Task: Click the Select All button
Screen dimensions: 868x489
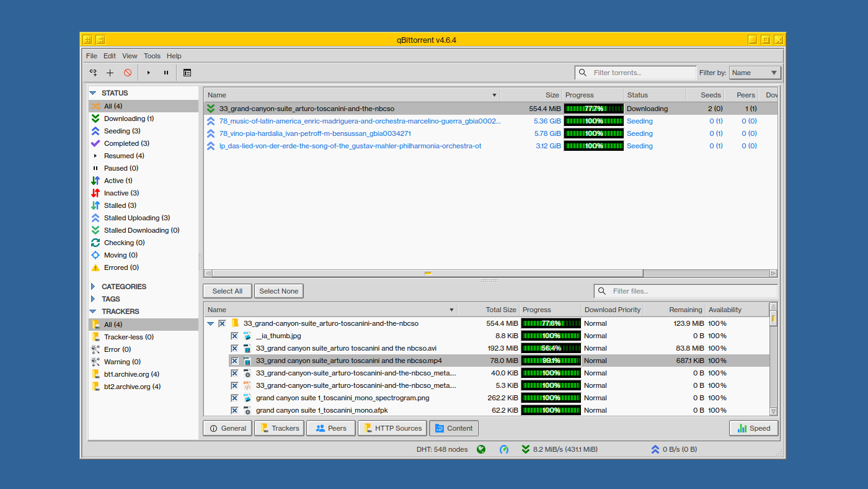Action: click(228, 291)
